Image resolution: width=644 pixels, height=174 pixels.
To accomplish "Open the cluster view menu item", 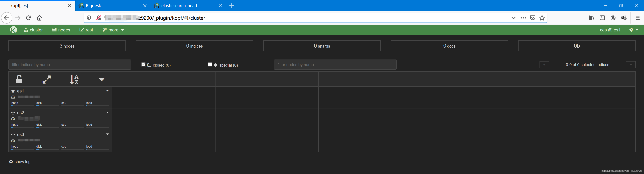I will [x=33, y=30].
